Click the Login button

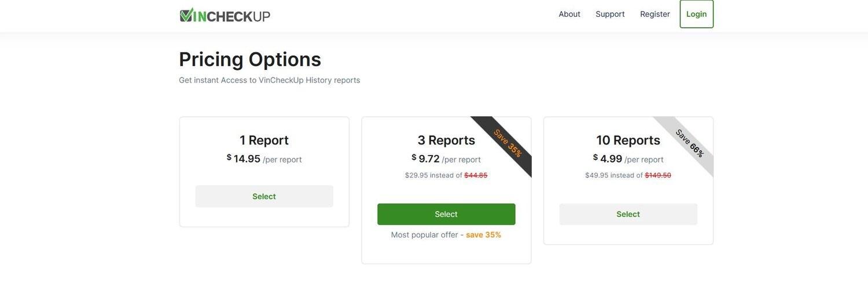(x=696, y=14)
